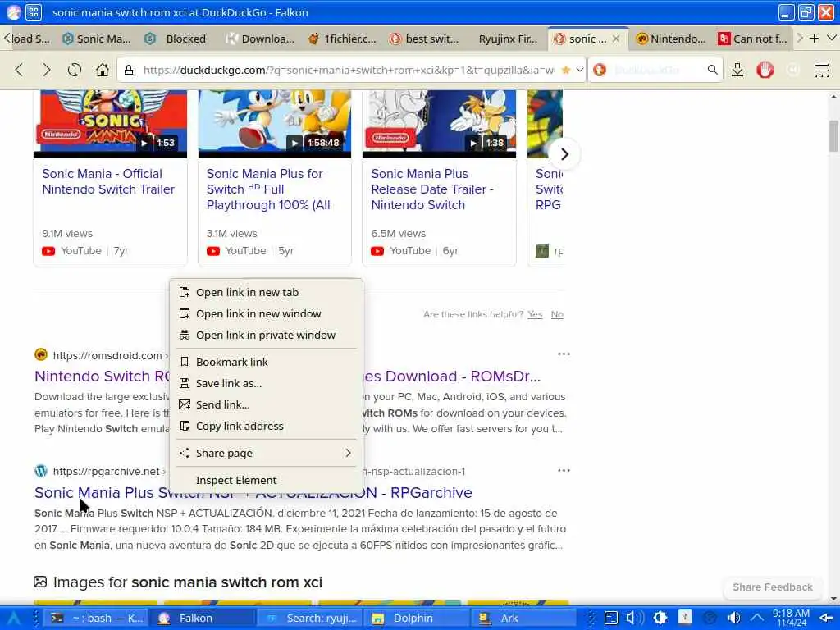
Task: Click the faded toolbar icon beside AdBlock
Action: pyautogui.click(x=793, y=70)
